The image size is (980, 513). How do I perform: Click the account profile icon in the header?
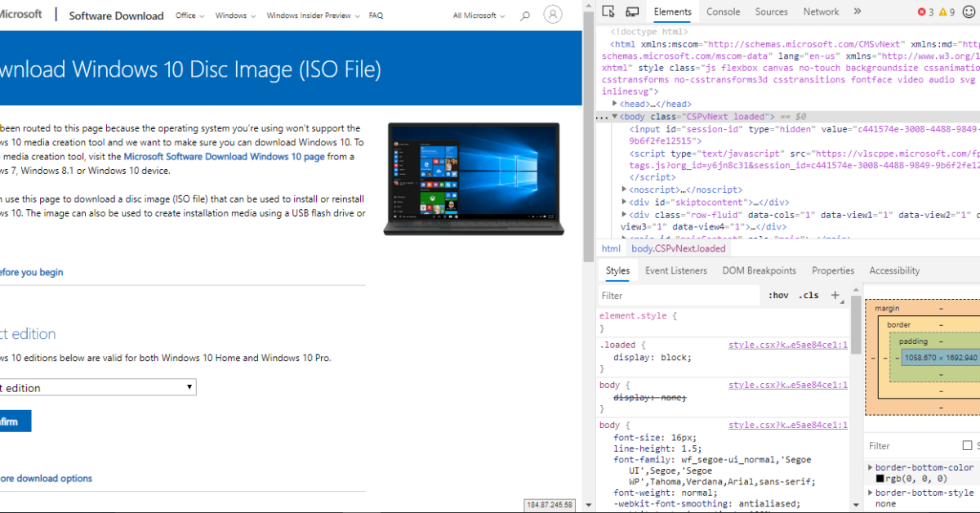[x=553, y=14]
